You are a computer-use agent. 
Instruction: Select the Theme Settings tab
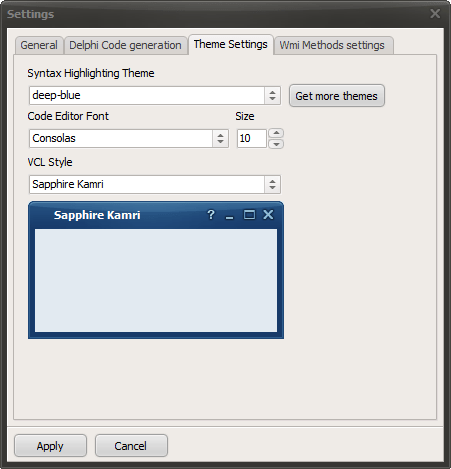tap(231, 44)
